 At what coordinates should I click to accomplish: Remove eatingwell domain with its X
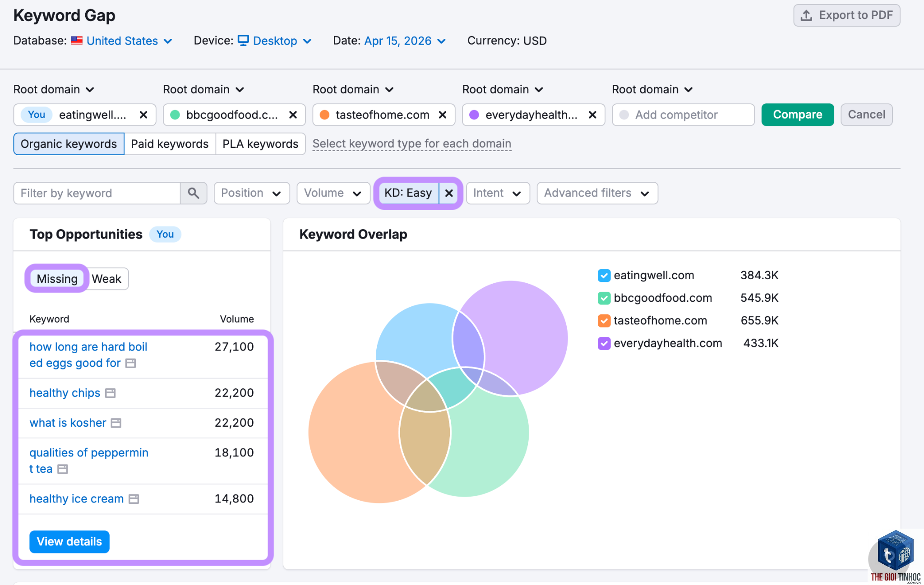(143, 115)
